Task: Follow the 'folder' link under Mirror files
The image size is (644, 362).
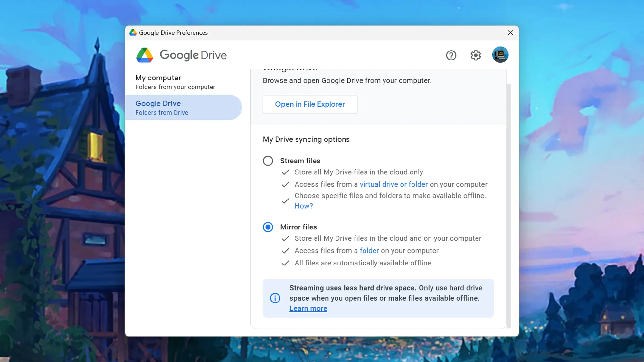Action: 369,251
